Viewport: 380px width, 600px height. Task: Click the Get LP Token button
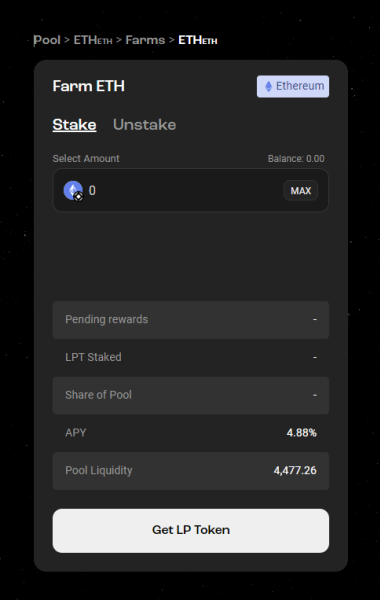[x=191, y=530]
